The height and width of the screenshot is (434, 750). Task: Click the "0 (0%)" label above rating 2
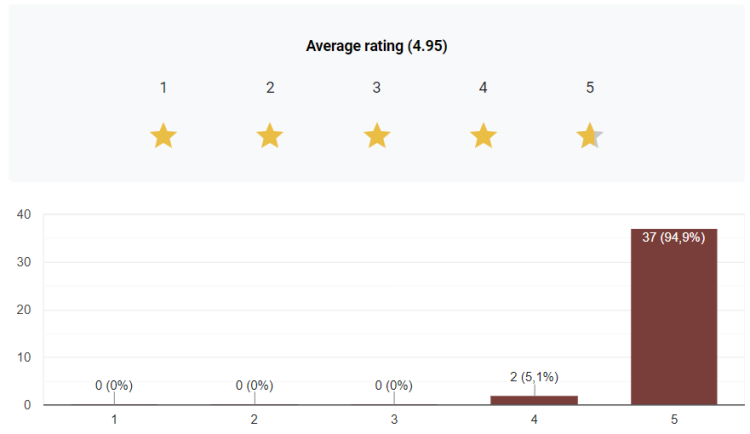(x=254, y=385)
